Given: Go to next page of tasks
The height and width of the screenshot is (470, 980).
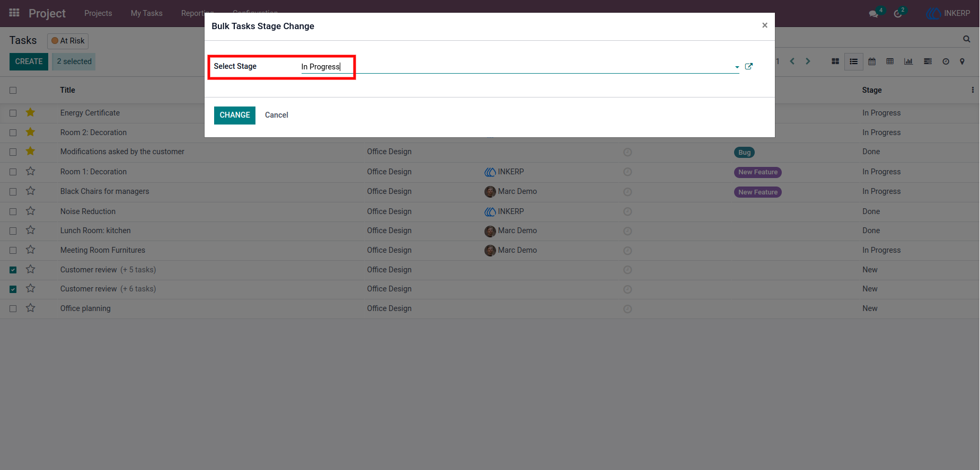Looking at the screenshot, I should [x=808, y=61].
